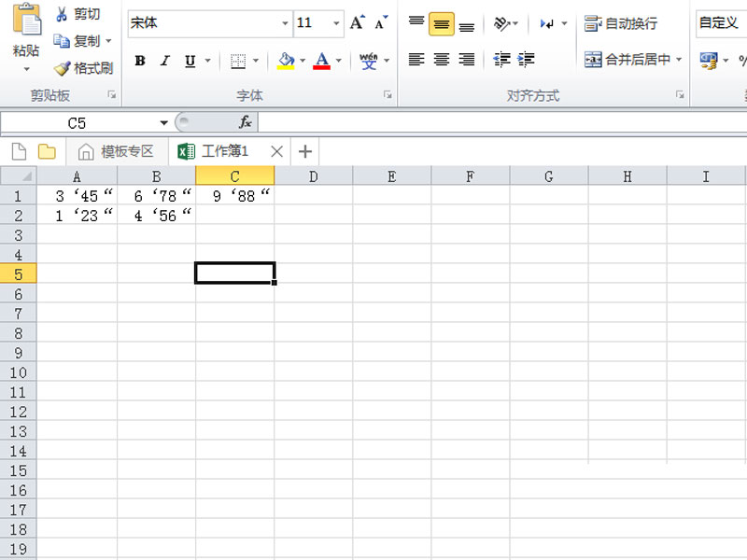
Task: Select column A header
Action: (77, 176)
